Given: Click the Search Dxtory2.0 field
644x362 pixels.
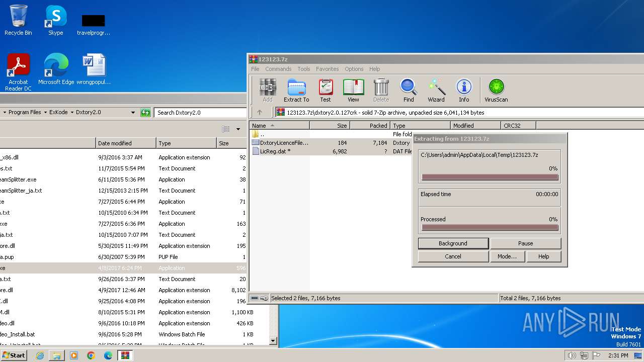Looking at the screenshot, I should pyautogui.click(x=200, y=113).
